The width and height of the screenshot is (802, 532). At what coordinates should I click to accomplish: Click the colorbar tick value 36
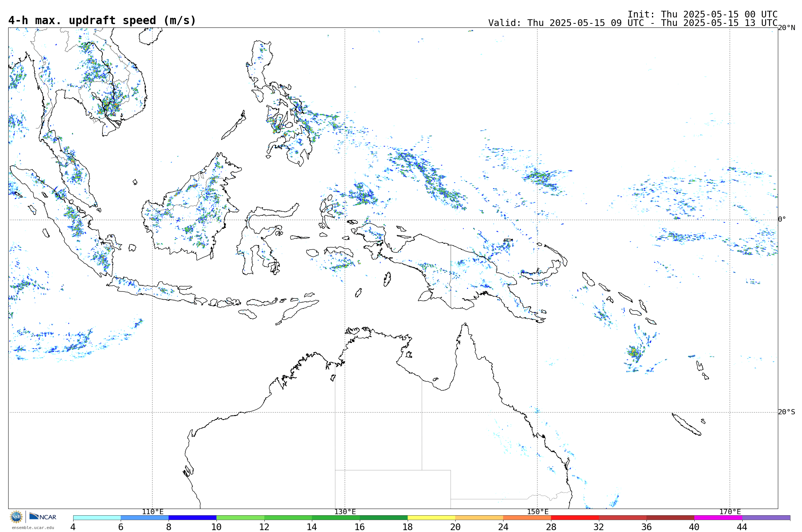click(646, 527)
